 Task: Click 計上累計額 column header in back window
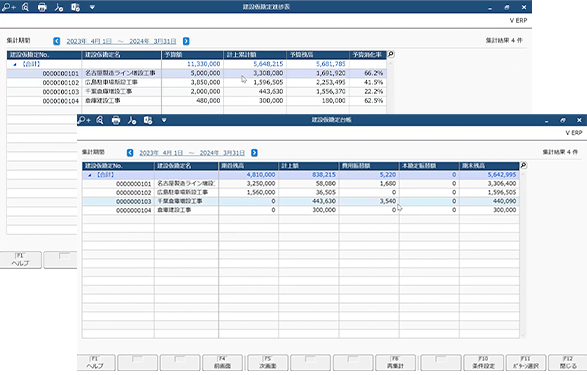click(x=255, y=55)
